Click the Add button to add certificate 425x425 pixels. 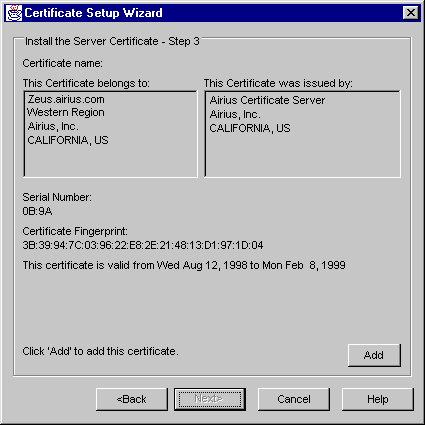[x=374, y=355]
